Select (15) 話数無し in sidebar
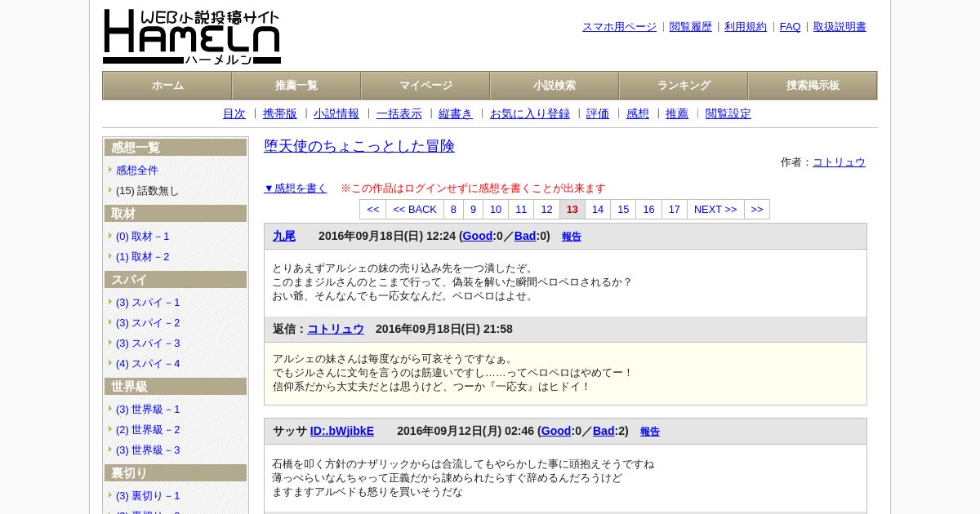 click(x=147, y=191)
